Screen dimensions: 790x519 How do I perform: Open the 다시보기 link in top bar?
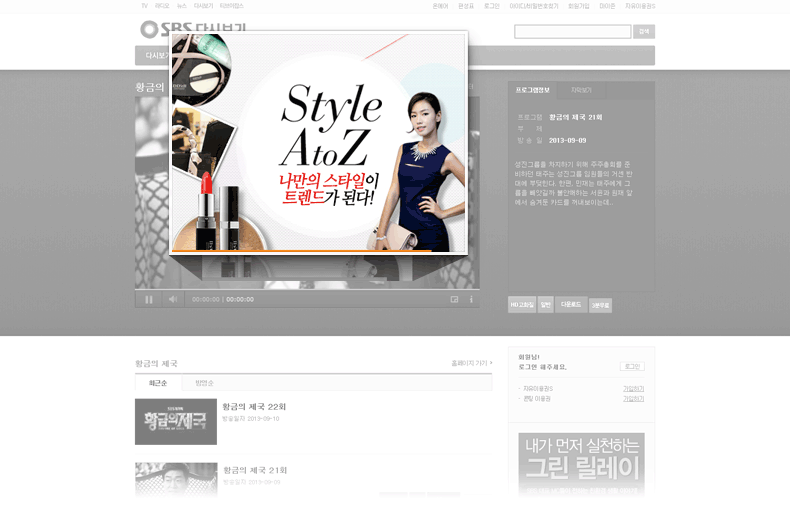(x=204, y=6)
